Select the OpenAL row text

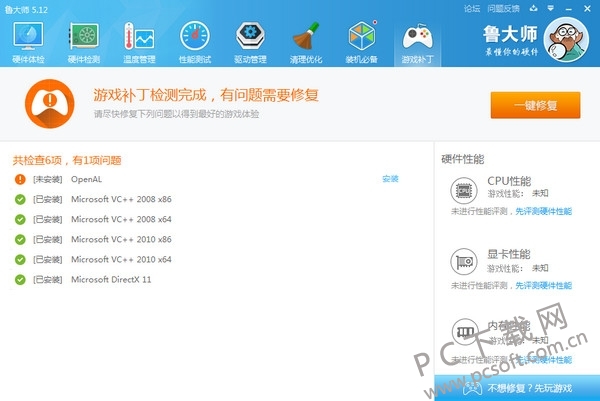coord(86,179)
